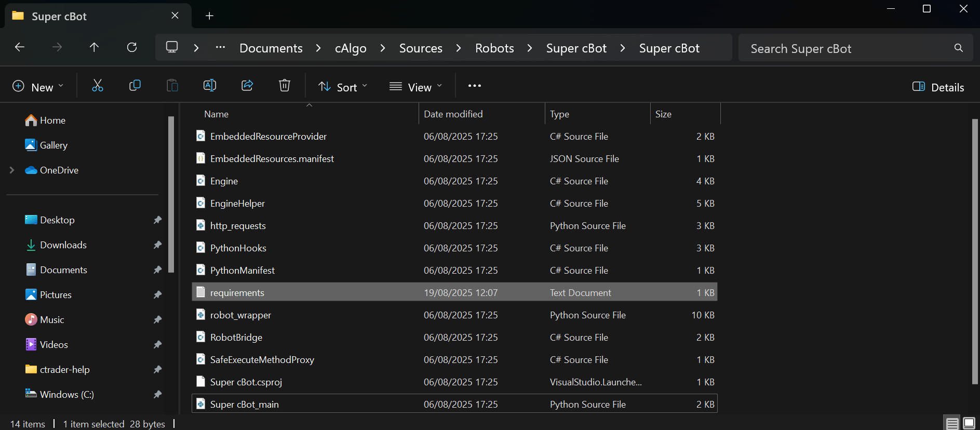Open the View dropdown menu

(x=416, y=87)
